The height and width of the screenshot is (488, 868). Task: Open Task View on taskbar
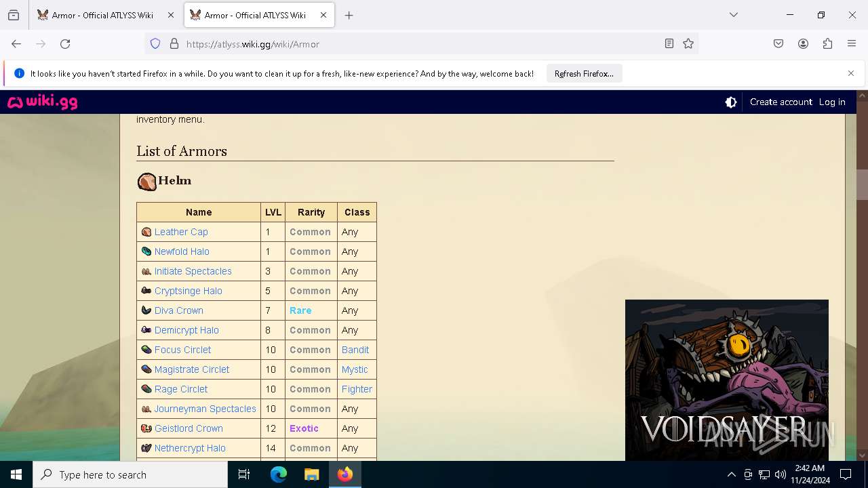244,474
